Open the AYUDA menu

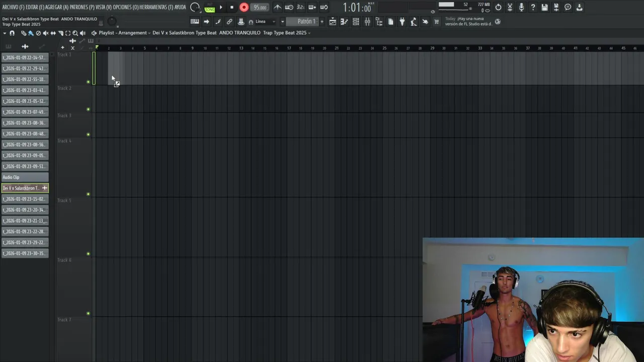coord(180,7)
